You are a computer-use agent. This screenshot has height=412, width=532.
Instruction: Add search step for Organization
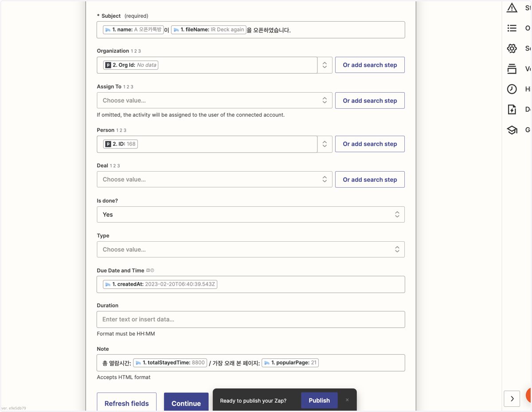[370, 65]
